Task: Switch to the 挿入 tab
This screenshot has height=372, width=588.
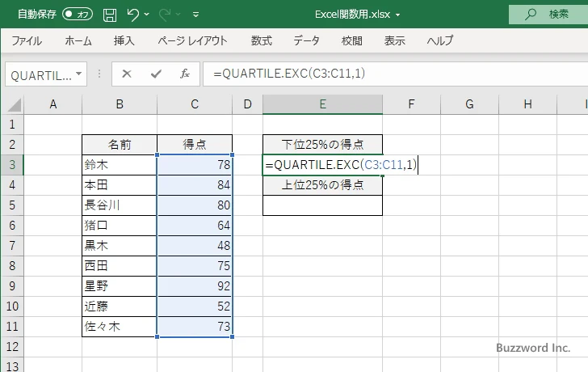Action: (124, 40)
